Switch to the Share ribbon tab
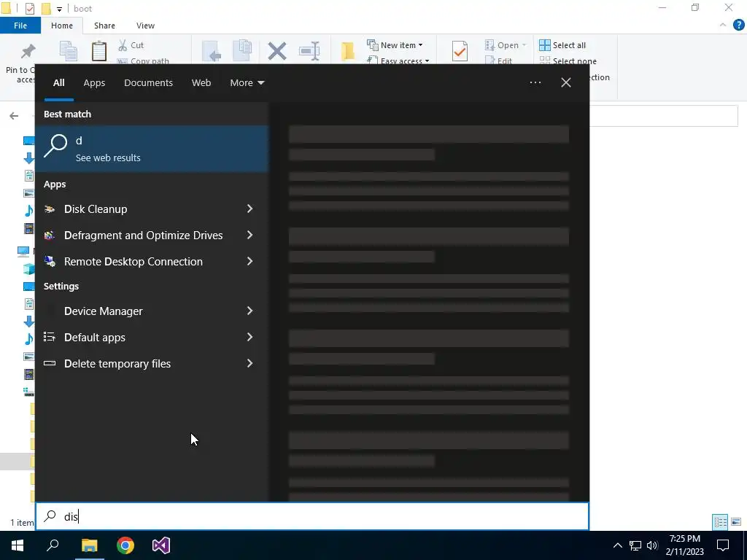 coord(104,26)
